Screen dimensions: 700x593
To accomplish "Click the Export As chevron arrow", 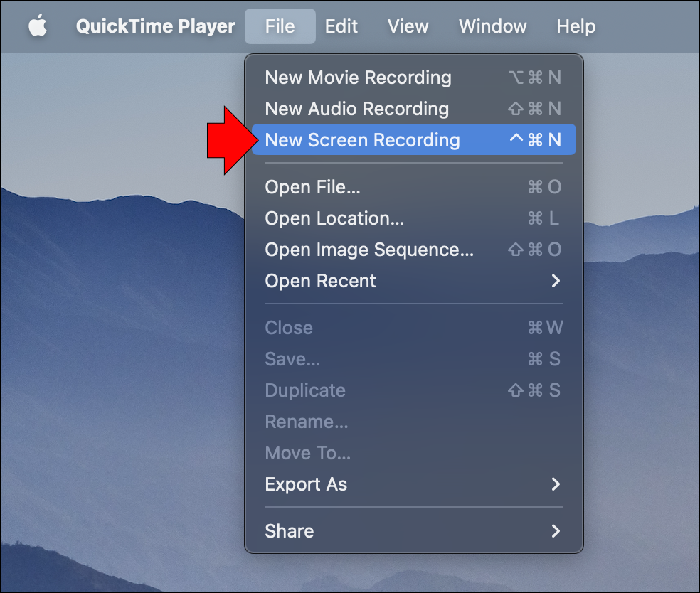I will click(556, 484).
